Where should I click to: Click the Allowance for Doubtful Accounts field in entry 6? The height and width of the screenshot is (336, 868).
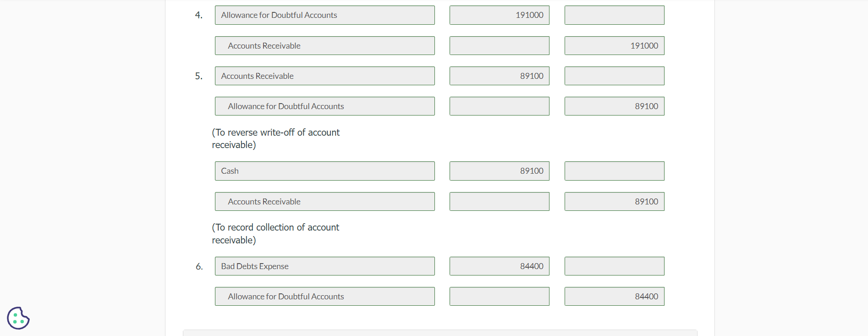324,296
